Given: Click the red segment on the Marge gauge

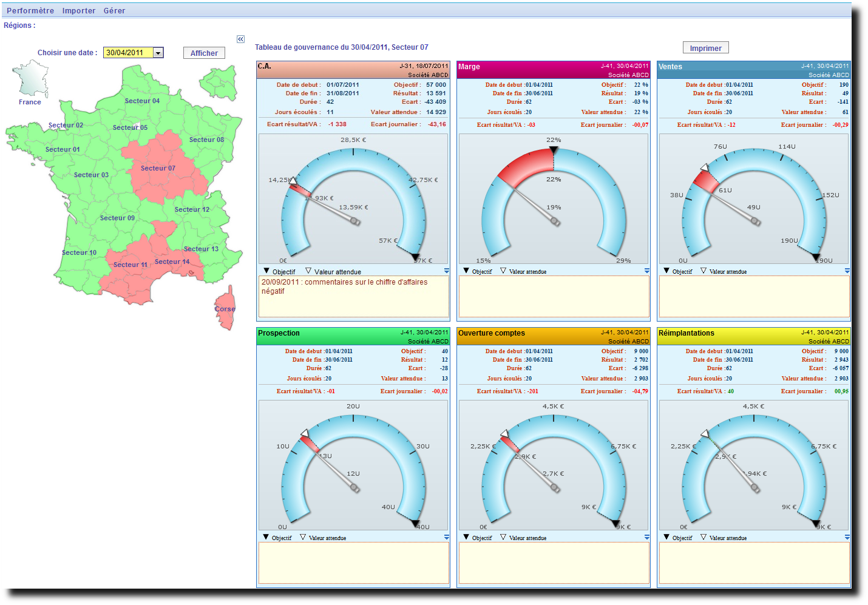Looking at the screenshot, I should coord(525,167).
